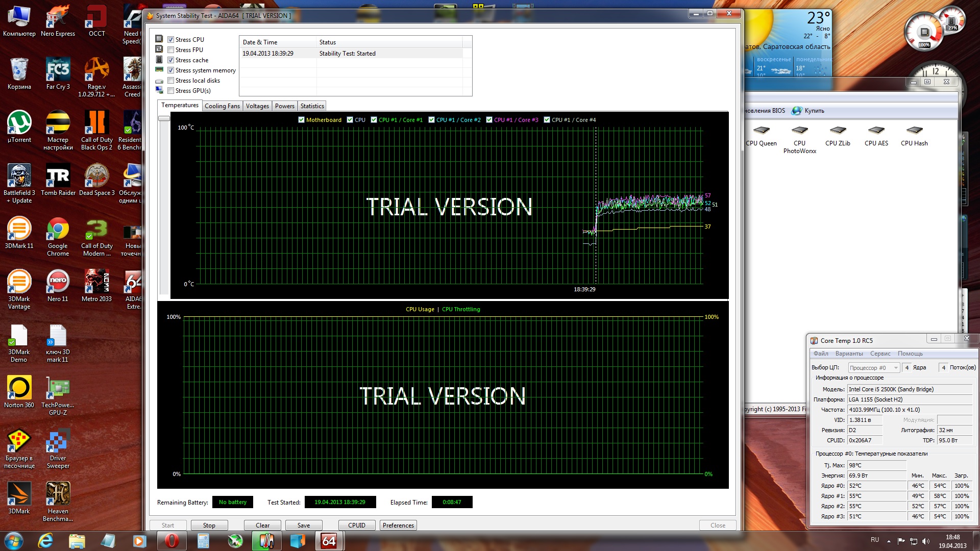Switch to the Statistics tab
This screenshot has height=551, width=980.
click(312, 106)
